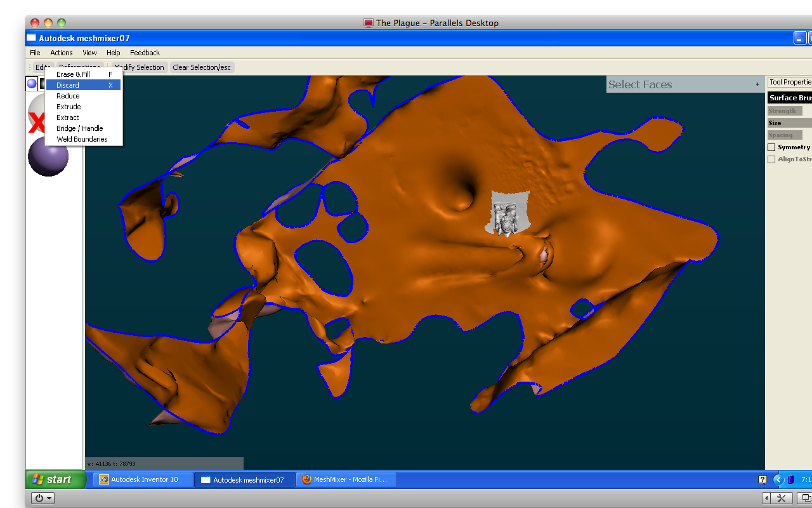Image resolution: width=812 pixels, height=508 pixels.
Task: Choose Discard from the Edits dropdown
Action: click(x=84, y=85)
